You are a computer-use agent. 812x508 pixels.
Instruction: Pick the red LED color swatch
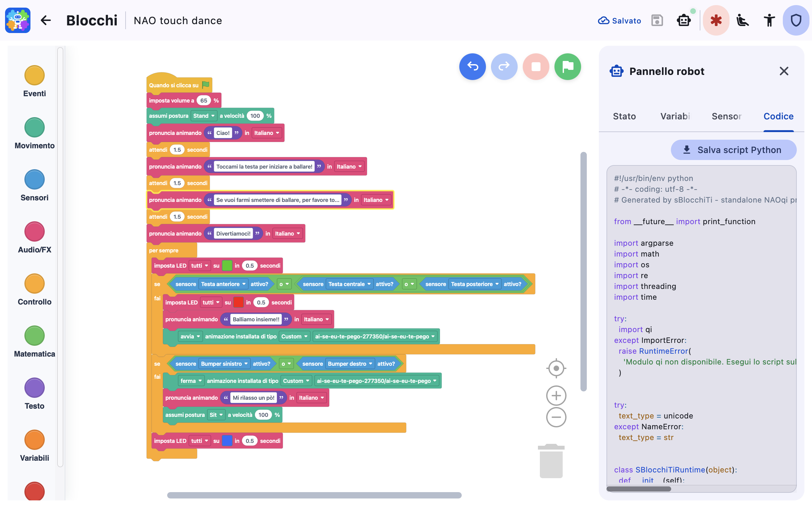238,303
